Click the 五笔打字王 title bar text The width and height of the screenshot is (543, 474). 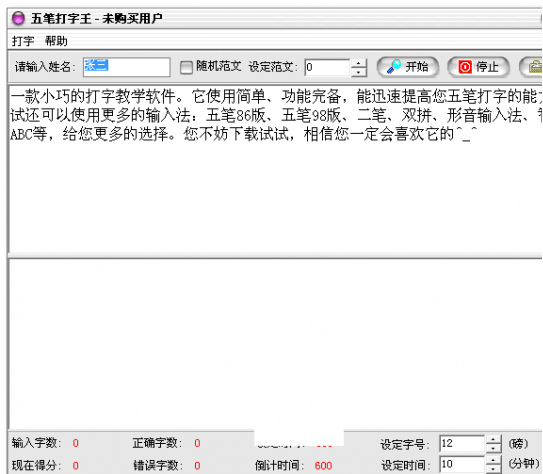[x=97, y=18]
